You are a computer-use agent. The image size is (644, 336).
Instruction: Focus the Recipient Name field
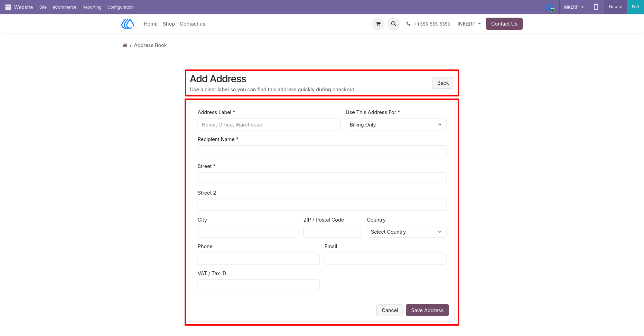coord(322,151)
